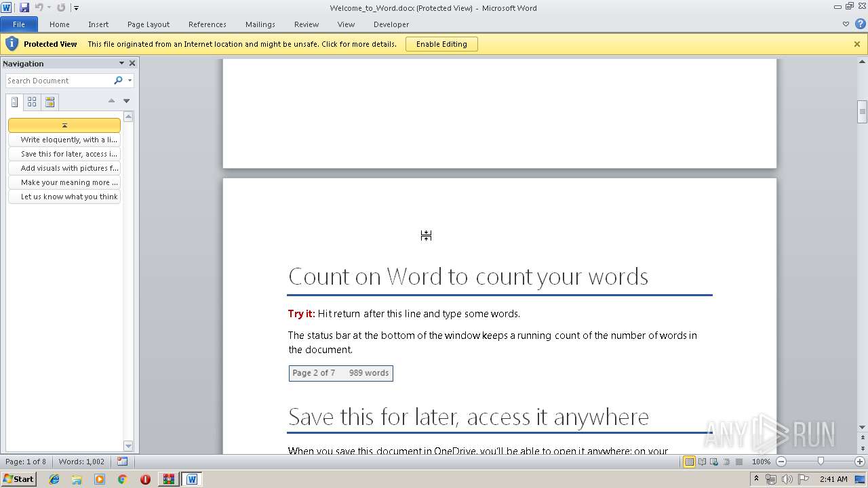Switch to Full Screen Reading view
The image size is (868, 488).
[x=702, y=462]
